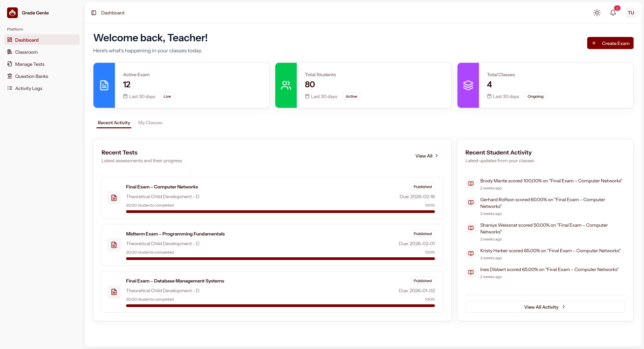Select the Activity Logs icon
644x349 pixels.
coord(10,88)
